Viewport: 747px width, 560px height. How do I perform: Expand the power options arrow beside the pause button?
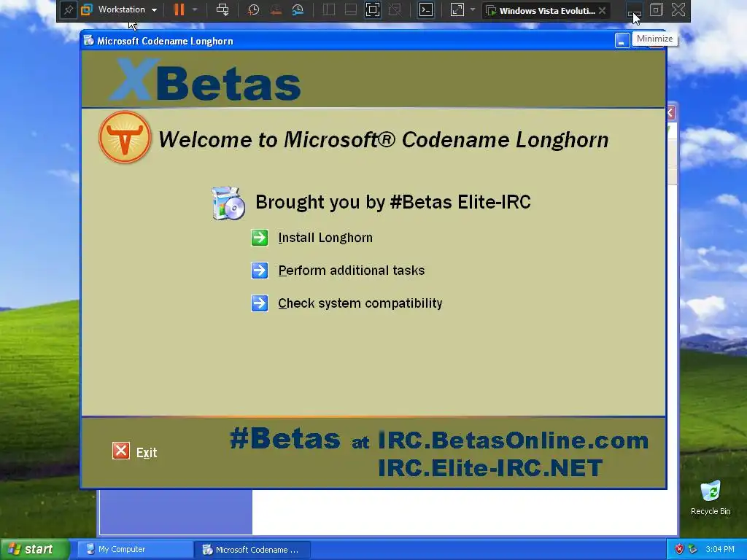[x=194, y=9]
